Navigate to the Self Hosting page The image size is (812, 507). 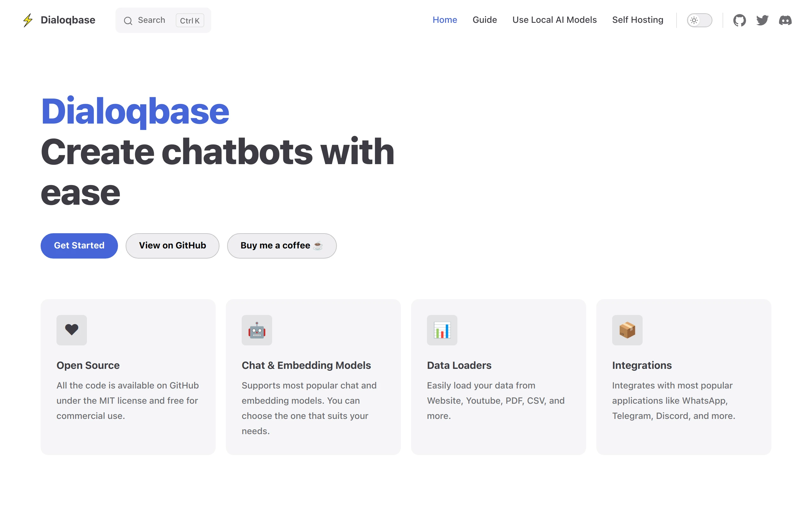638,20
